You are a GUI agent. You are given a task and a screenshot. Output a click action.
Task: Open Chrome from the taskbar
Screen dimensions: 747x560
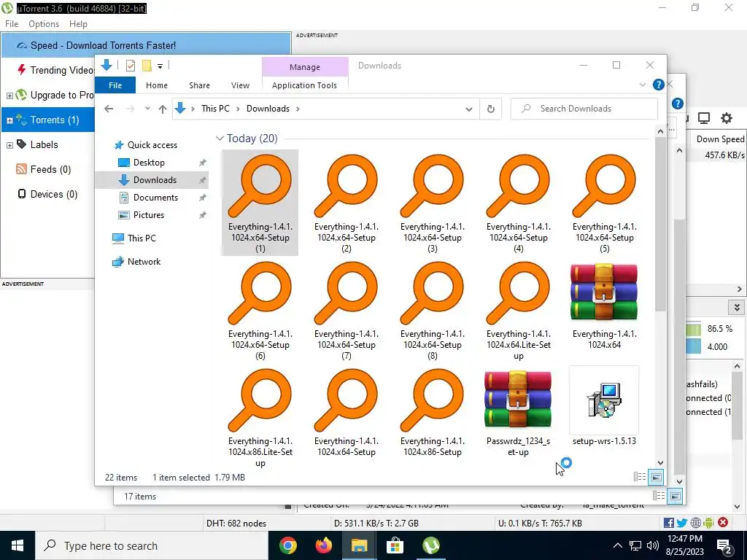coord(287,545)
